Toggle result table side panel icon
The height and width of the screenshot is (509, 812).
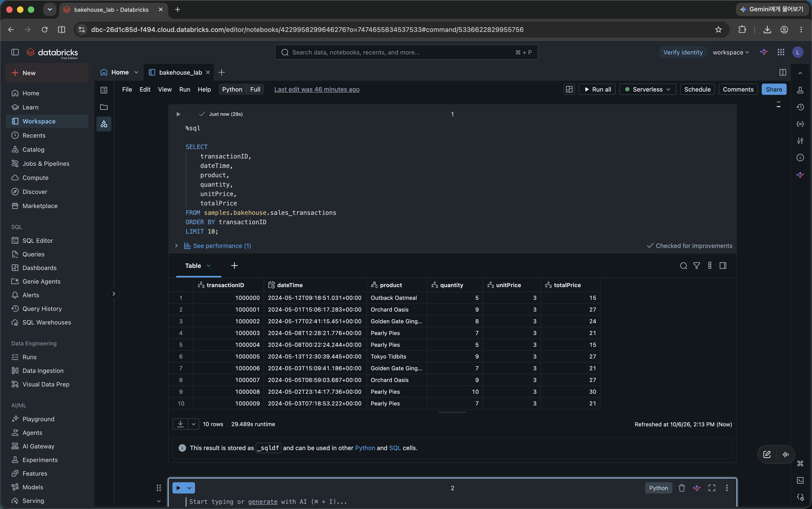coord(723,266)
